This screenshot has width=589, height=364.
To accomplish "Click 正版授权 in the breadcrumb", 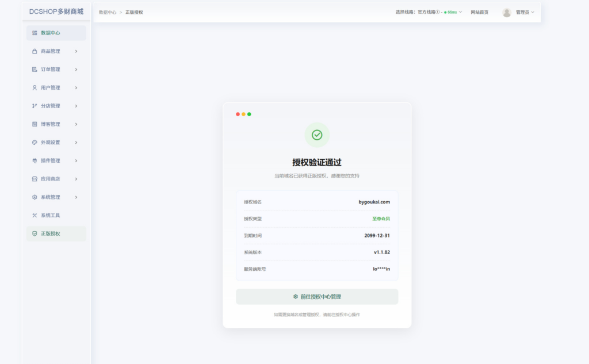I will click(x=134, y=13).
